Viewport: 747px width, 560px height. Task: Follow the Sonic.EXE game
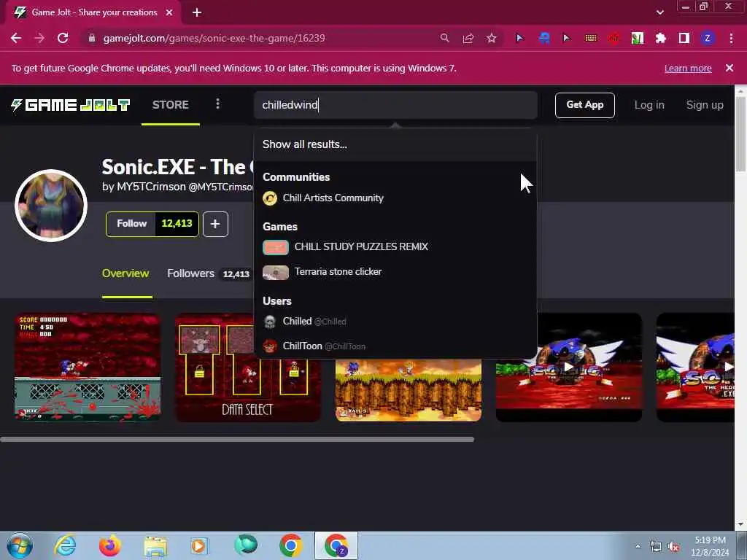[x=131, y=224]
